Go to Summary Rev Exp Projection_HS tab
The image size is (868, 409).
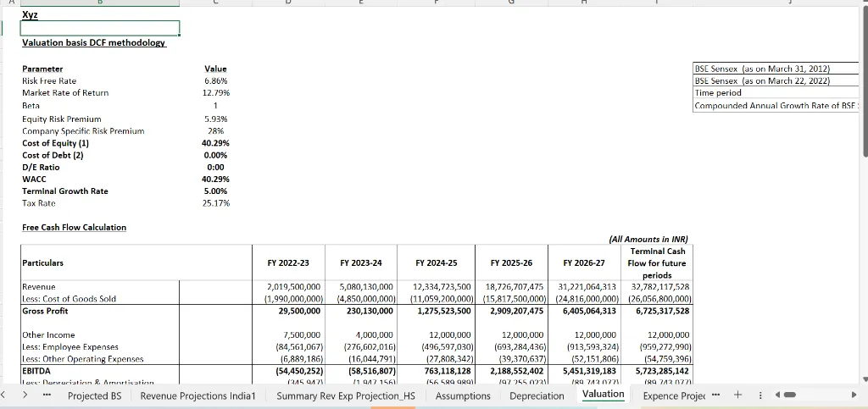point(346,395)
